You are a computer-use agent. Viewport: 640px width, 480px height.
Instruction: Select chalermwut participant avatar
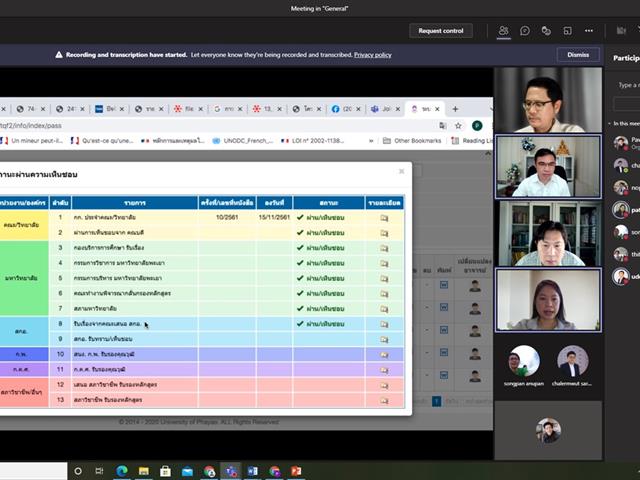click(x=573, y=361)
